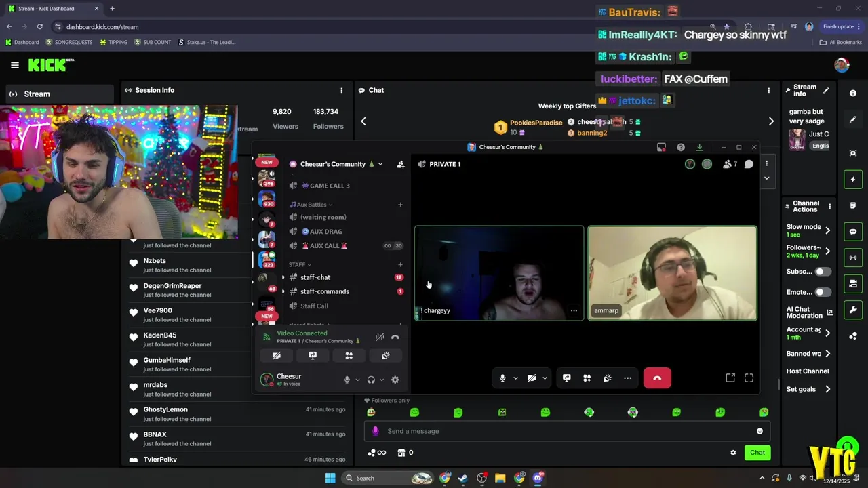Screen dimensions: 868x488
Task: Open Discord voice channel chat bubble
Action: pyautogui.click(x=749, y=164)
